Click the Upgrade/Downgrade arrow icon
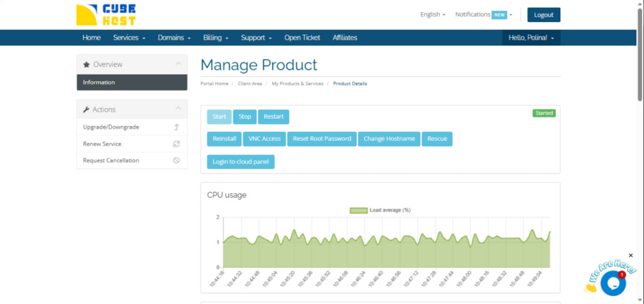The width and height of the screenshot is (644, 304). click(177, 127)
